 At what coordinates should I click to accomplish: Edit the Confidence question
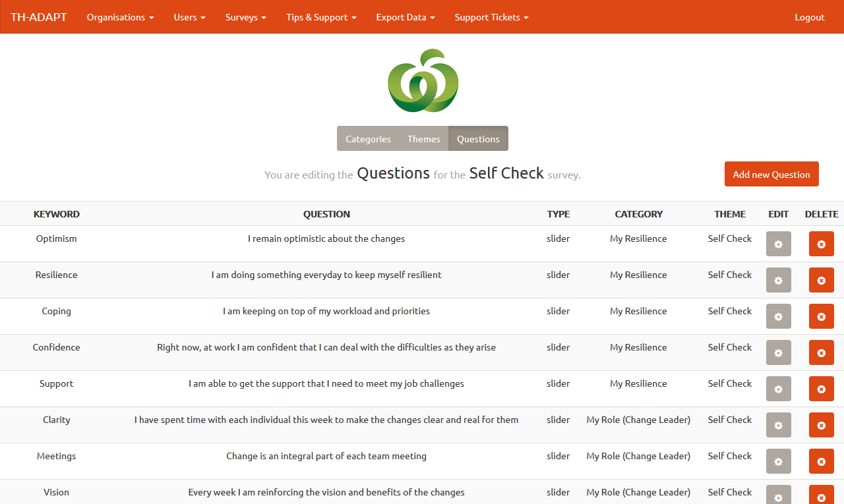pyautogui.click(x=779, y=352)
